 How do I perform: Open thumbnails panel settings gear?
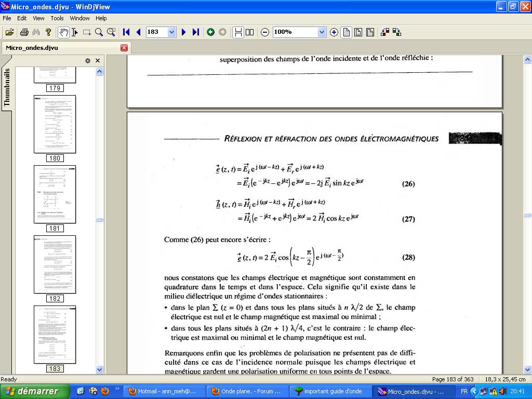click(87, 61)
